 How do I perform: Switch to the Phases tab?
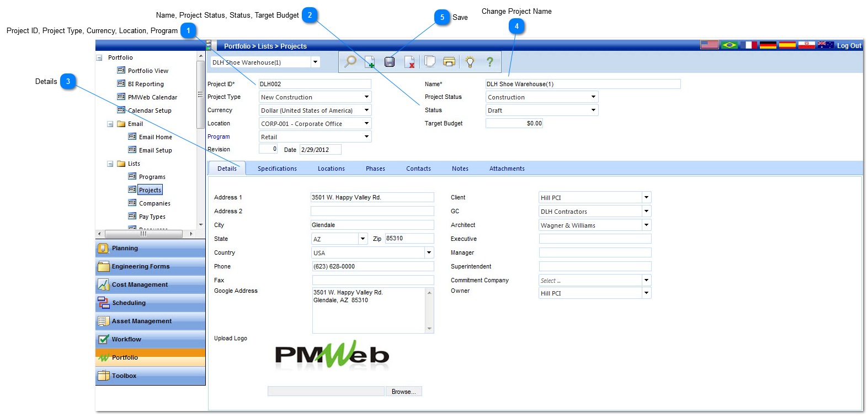(x=375, y=168)
